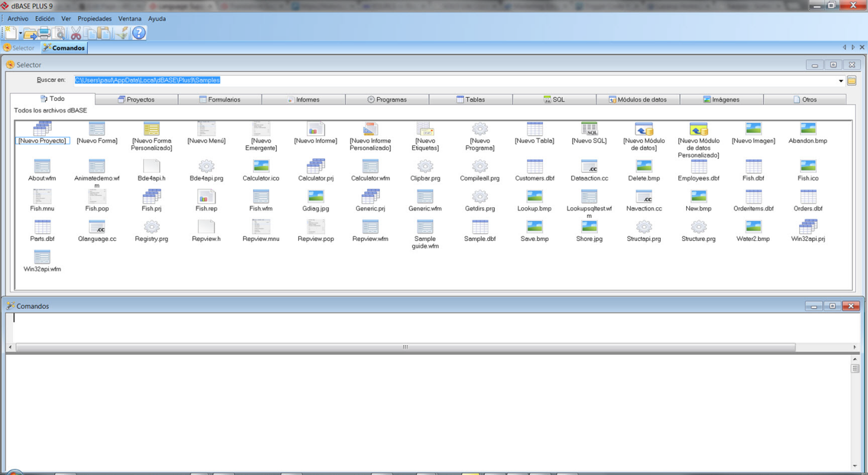Click the browse folder icon beside path
868x475 pixels.
coord(851,81)
